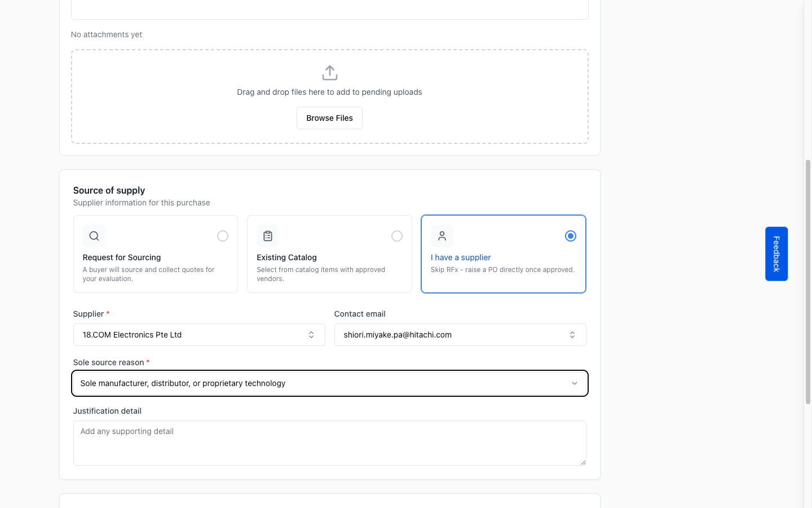
Task: Click the page vertical scrollbar thumb
Action: [808, 282]
